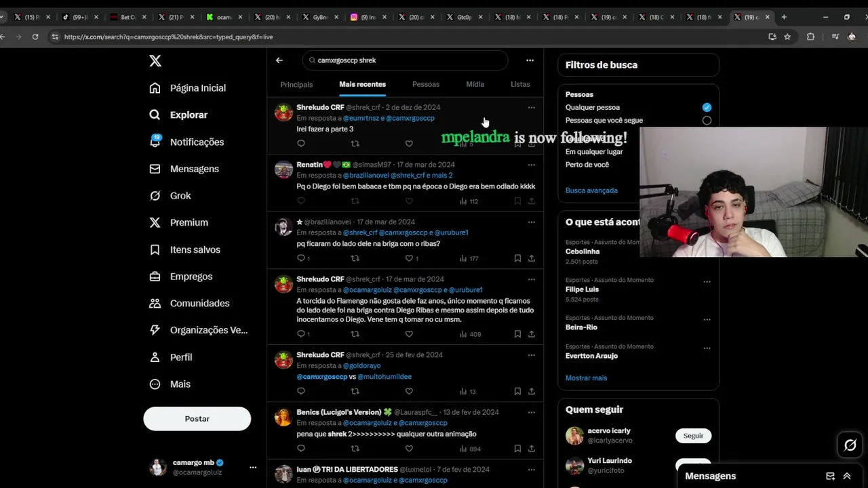Bookmark page with browser star icon
This screenshot has width=868, height=488.
pos(787,37)
